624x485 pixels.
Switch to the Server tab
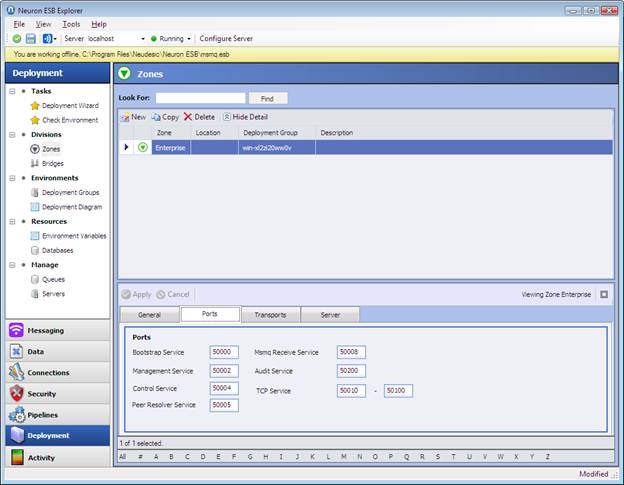tap(330, 315)
